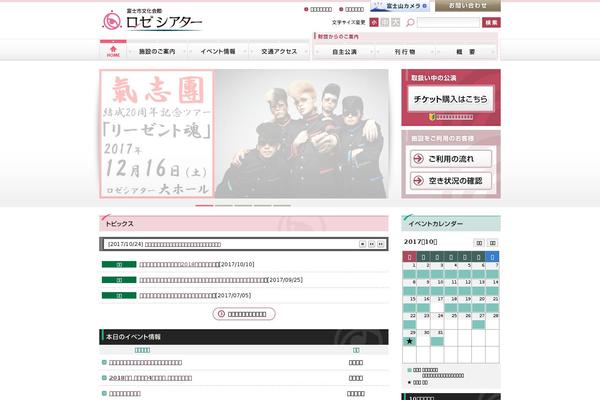Open the 交通アクセス menu

pos(279,51)
